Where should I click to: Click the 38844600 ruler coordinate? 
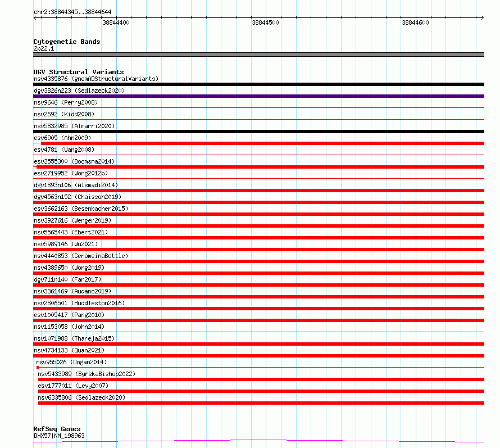pos(415,22)
